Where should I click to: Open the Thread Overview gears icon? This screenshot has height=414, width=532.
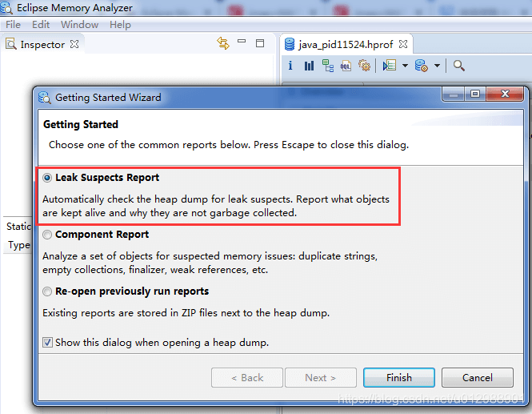pos(364,65)
